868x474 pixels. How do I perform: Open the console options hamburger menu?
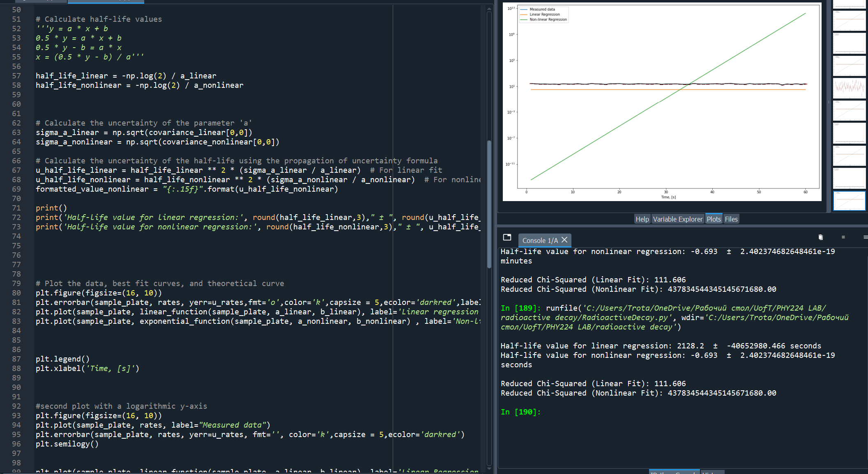[x=866, y=237]
